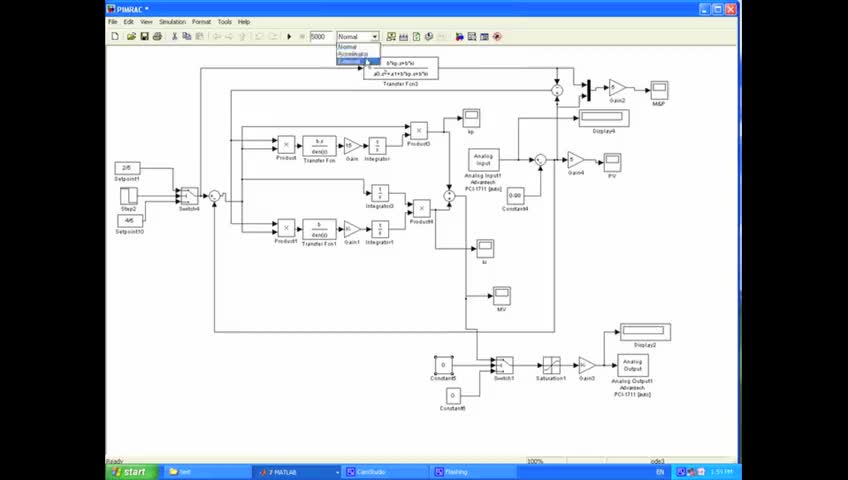Start simulation with the play button
Viewport: 848px width, 480px height.
click(x=289, y=36)
